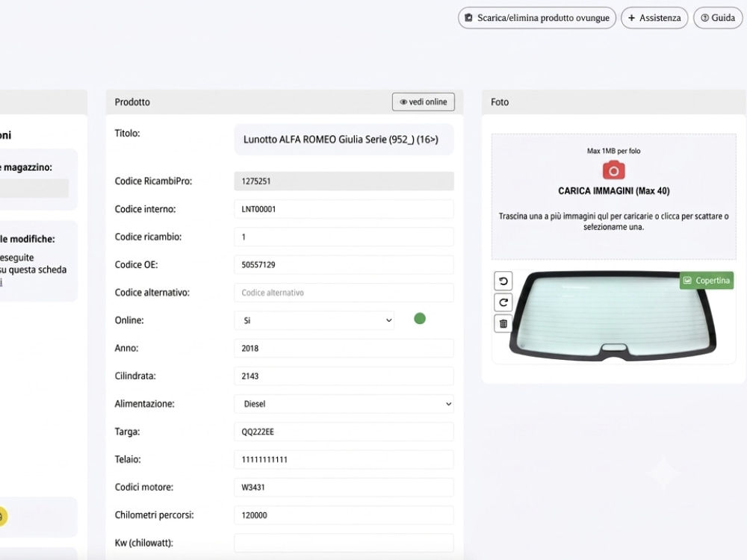
Task: Click the Prodotto panel header text
Action: (132, 102)
